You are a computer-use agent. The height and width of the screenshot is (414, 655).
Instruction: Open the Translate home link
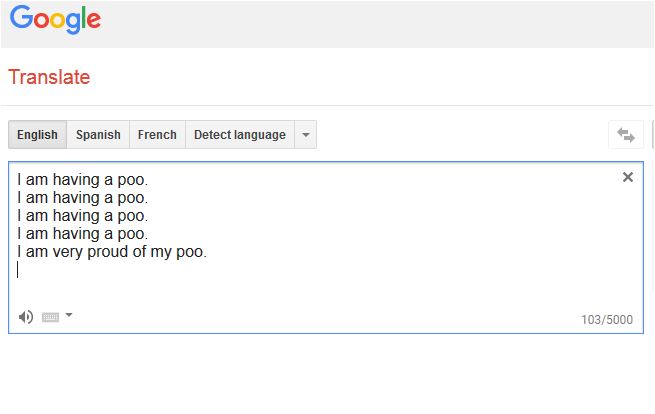[x=49, y=77]
